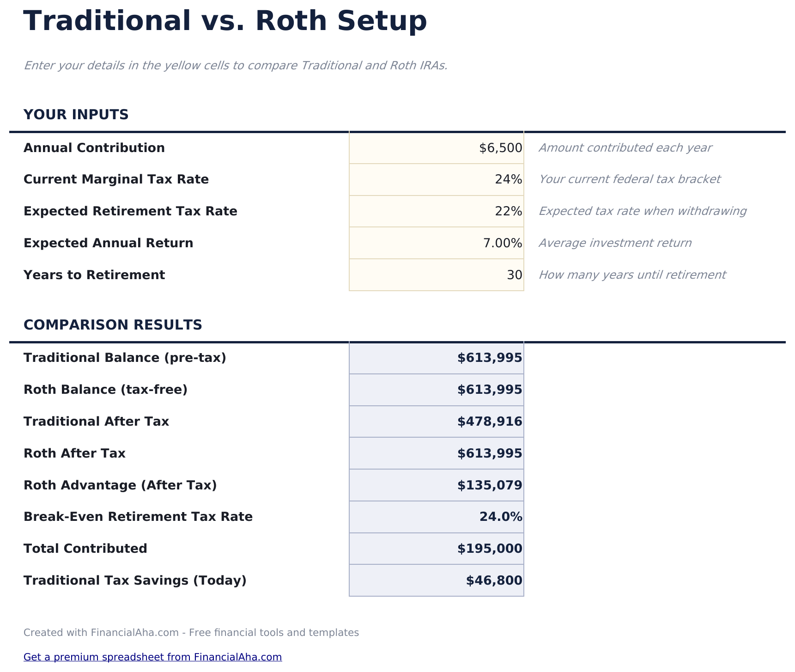This screenshot has width=795, height=672.
Task: Click the Traditional vs. Roth Setup title
Action: (x=225, y=21)
